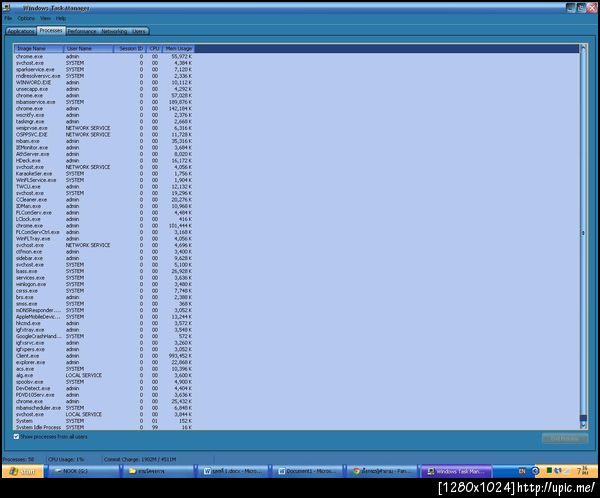The height and width of the screenshot is (498, 600).
Task: Select the smss.exe process row
Action: coord(104,304)
